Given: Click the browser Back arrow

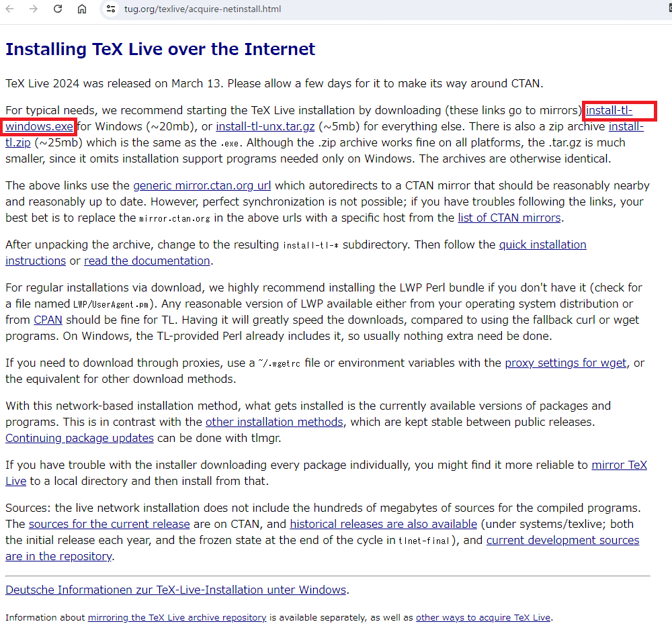Looking at the screenshot, I should (x=10, y=9).
